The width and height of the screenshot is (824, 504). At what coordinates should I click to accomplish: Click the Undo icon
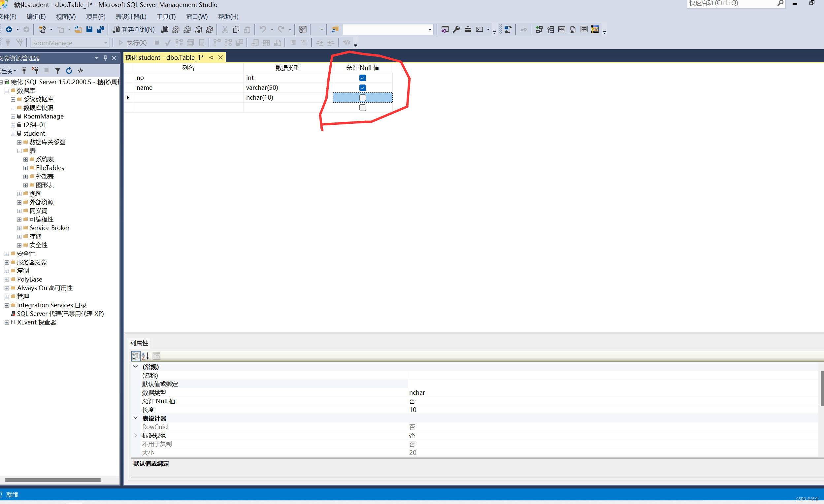263,29
